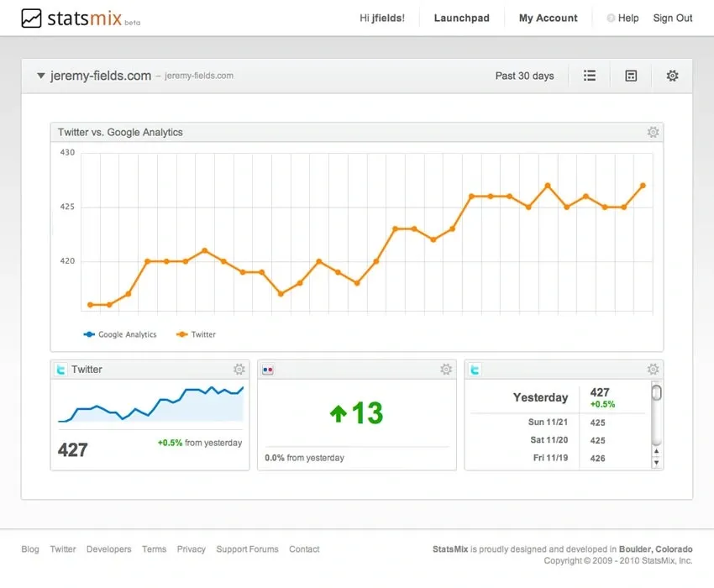
Task: Switch to list view icon
Action: pyautogui.click(x=590, y=76)
